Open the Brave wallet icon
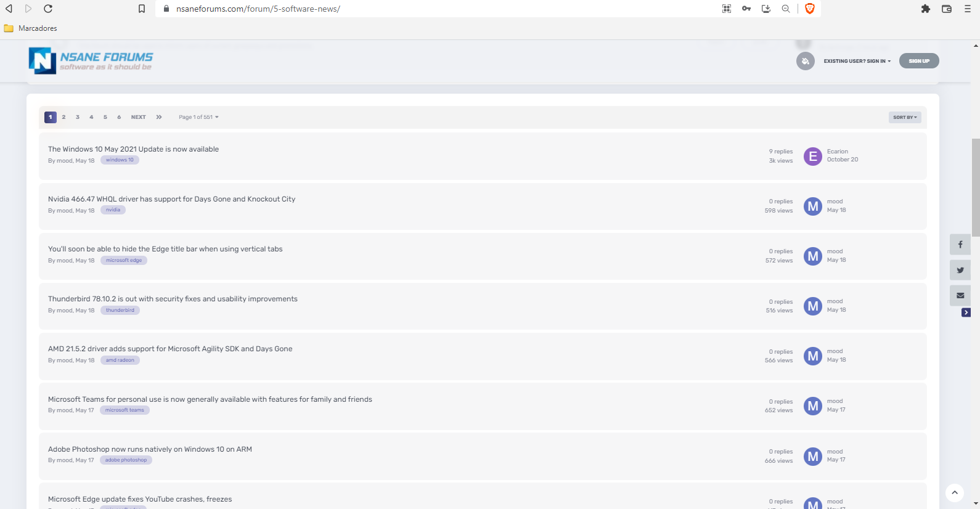Screen dimensions: 980x509 (x=947, y=9)
